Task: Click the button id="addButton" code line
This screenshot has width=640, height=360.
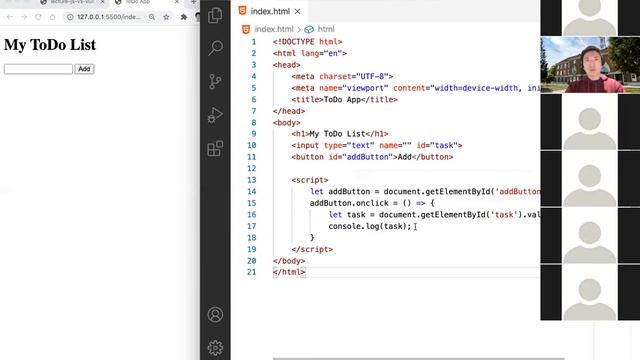Action: pyautogui.click(x=372, y=157)
